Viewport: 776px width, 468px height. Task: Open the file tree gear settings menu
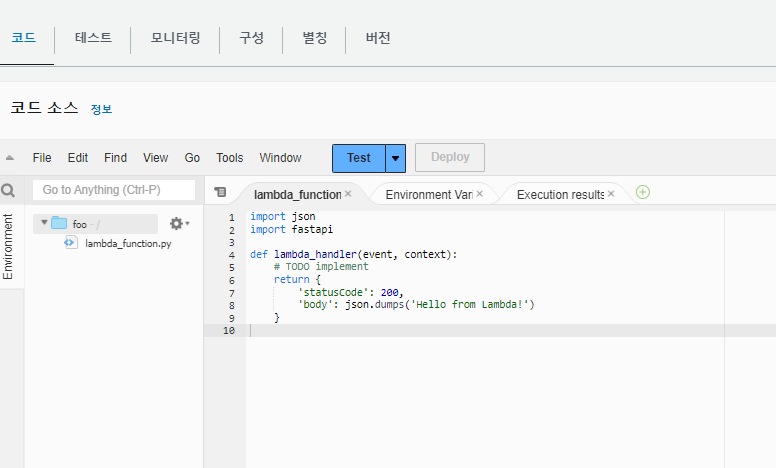click(178, 224)
